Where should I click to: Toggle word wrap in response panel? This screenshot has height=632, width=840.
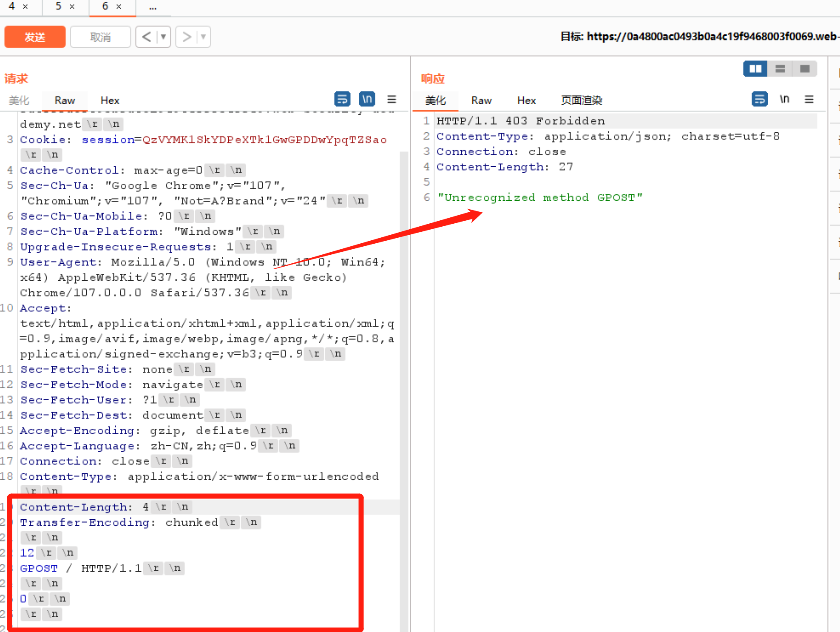[760, 99]
